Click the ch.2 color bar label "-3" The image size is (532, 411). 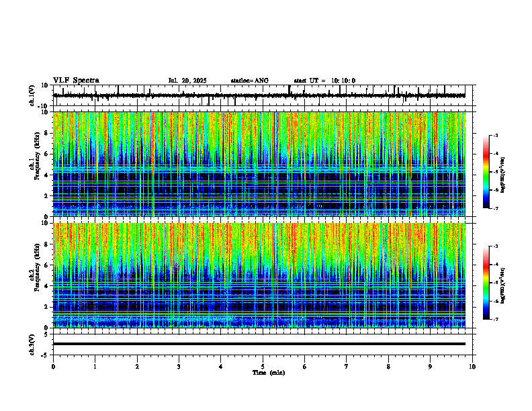(x=496, y=246)
